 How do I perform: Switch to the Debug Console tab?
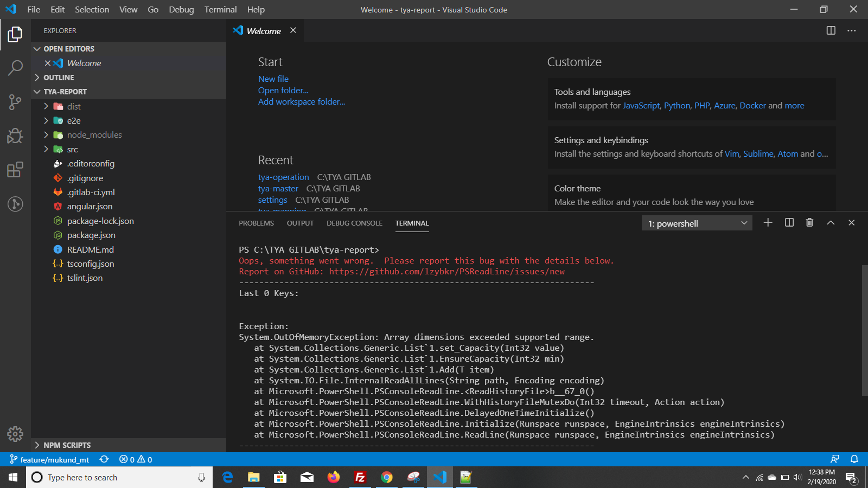[x=354, y=223]
